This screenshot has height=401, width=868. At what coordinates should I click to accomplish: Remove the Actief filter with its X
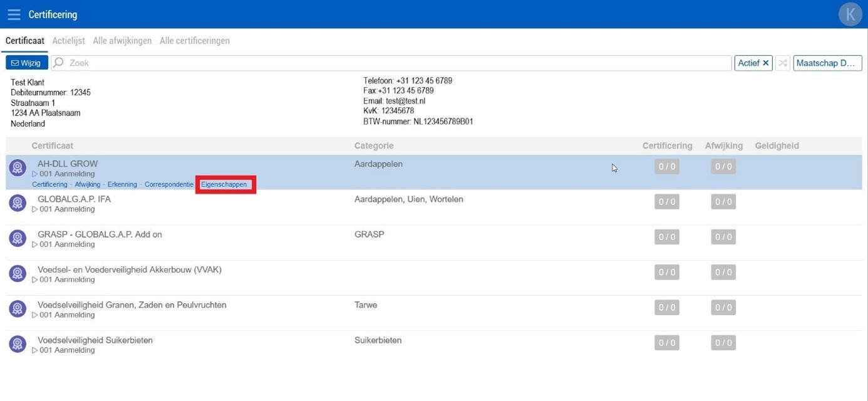click(x=765, y=63)
